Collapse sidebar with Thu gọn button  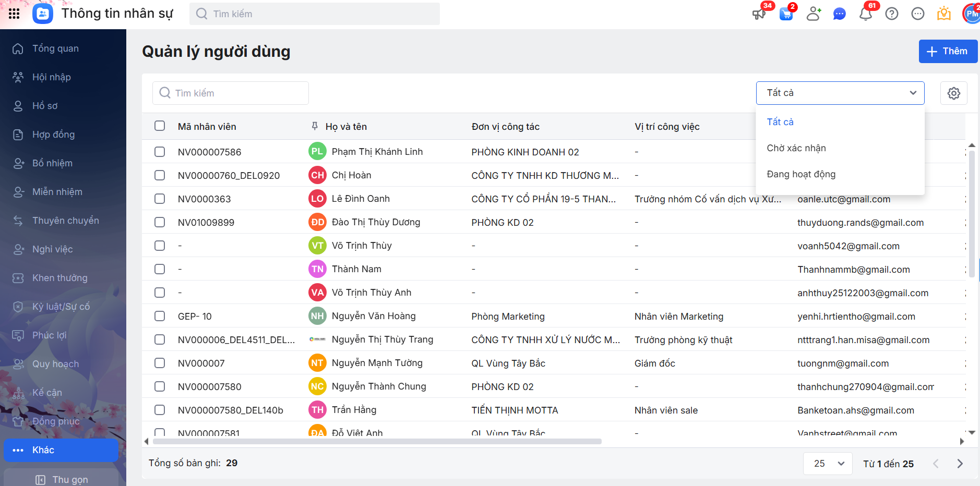click(62, 479)
